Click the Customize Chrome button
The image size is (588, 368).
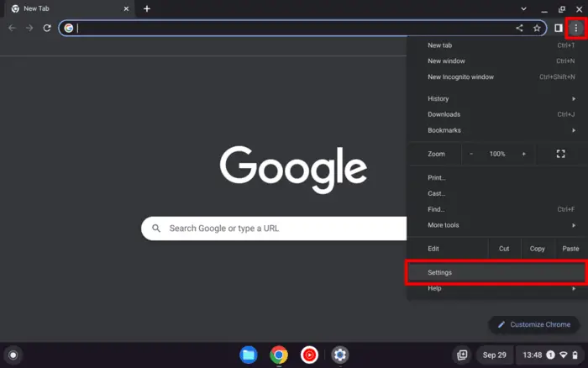pyautogui.click(x=534, y=324)
